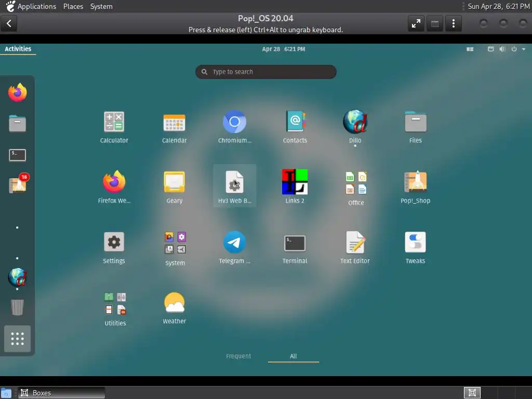Open Files from the dock
The height and width of the screenshot is (399, 532).
(x=17, y=123)
